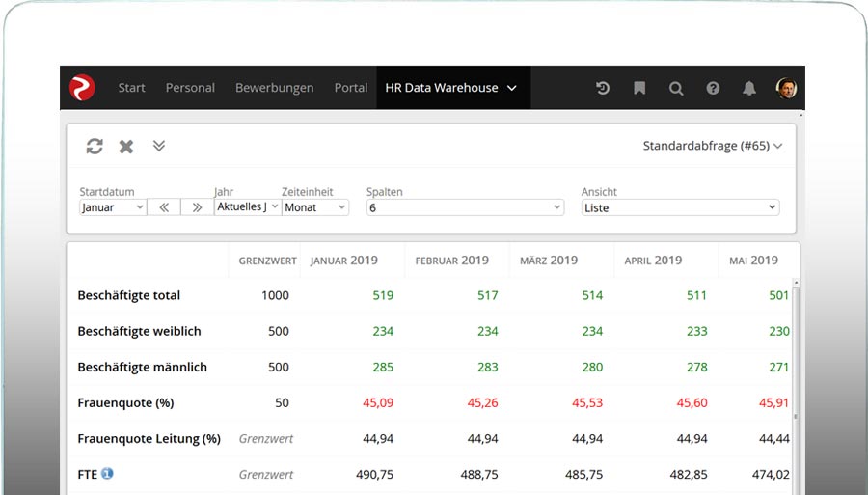This screenshot has height=495, width=868.
Task: Open the Personal menu item
Action: click(x=190, y=88)
